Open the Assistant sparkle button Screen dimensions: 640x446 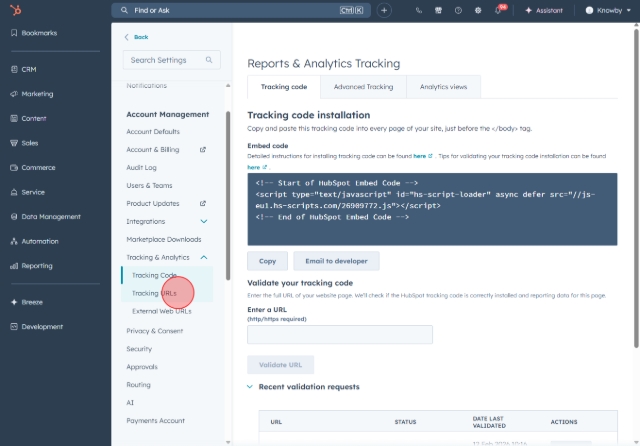point(544,11)
